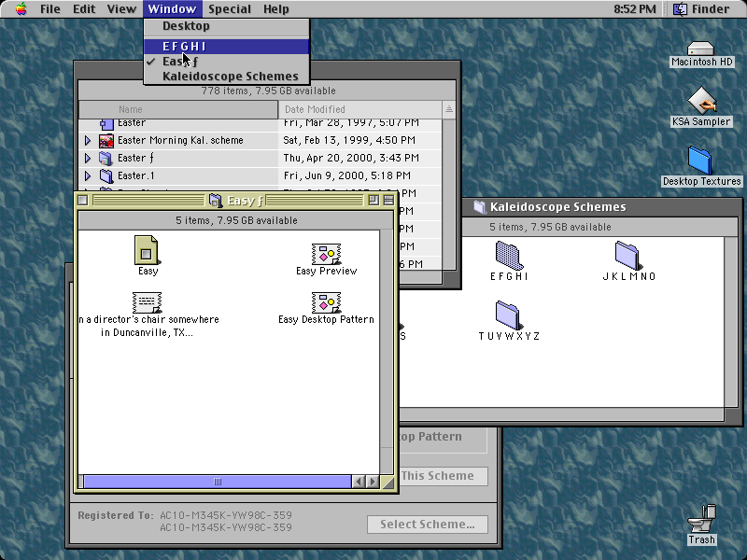747x560 pixels.
Task: Click the Easy ƒ window resize corner
Action: 388,482
